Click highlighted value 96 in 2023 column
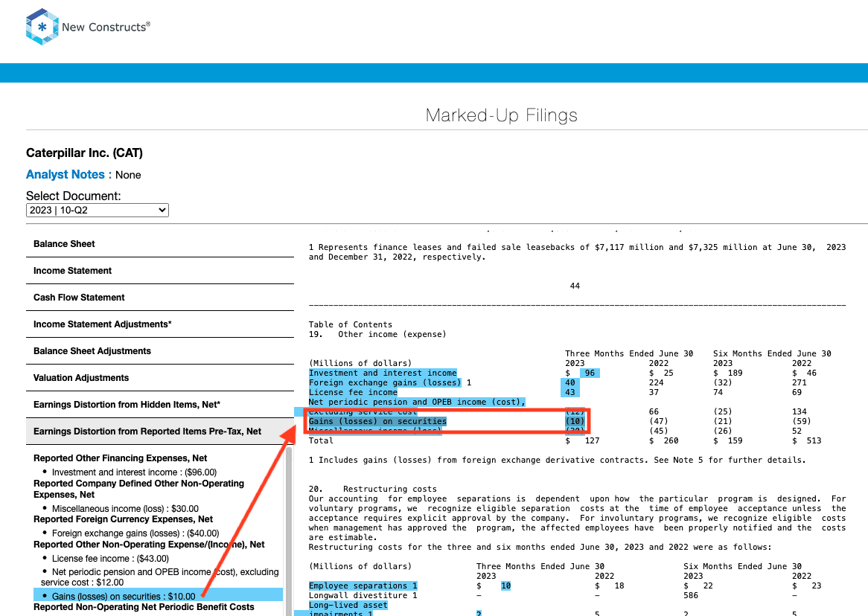The image size is (868, 616). (x=590, y=373)
